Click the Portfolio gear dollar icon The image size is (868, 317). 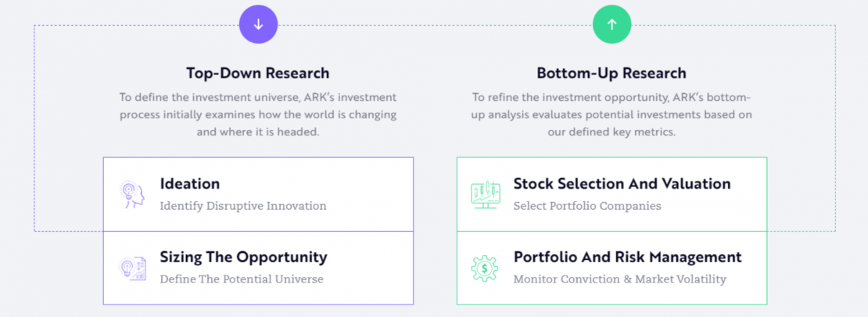click(x=485, y=268)
